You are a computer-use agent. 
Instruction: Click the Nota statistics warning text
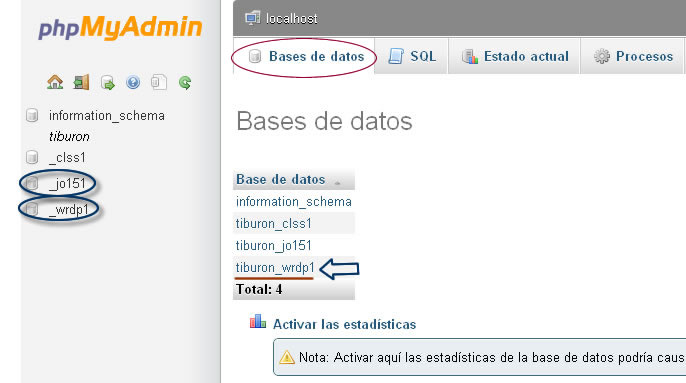(x=492, y=358)
